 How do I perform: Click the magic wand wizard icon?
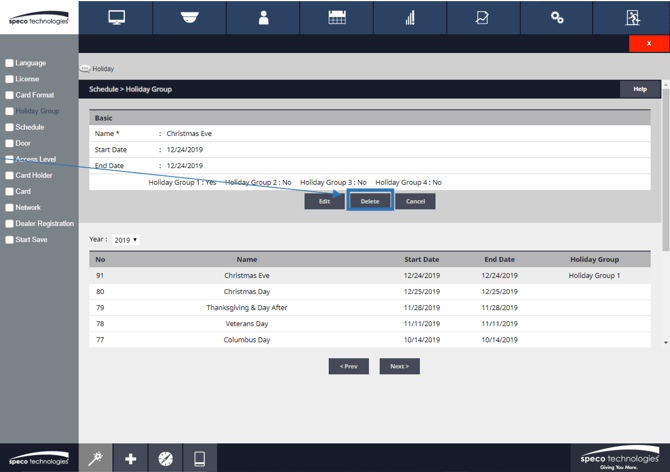(x=95, y=458)
